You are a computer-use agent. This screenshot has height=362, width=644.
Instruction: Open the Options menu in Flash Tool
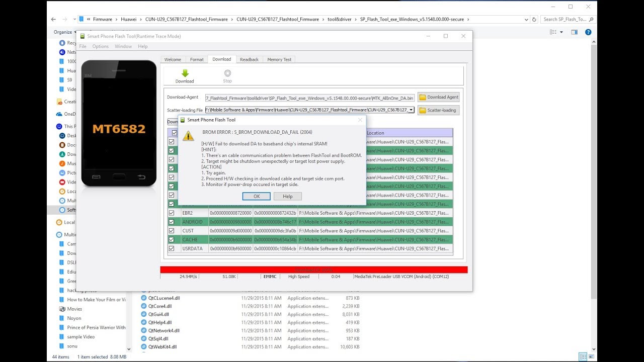pyautogui.click(x=100, y=46)
